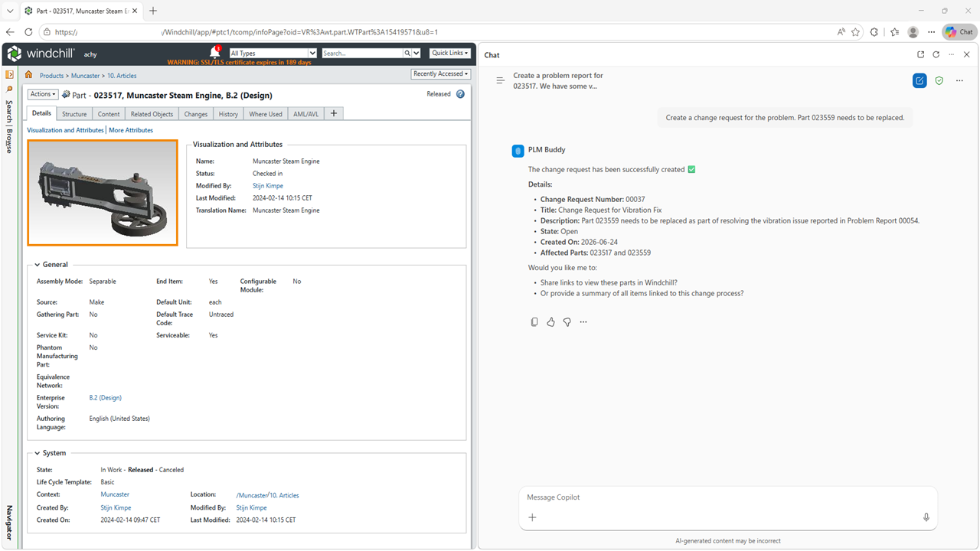This screenshot has width=980, height=551.
Task: Collapse the System section
Action: (x=37, y=453)
